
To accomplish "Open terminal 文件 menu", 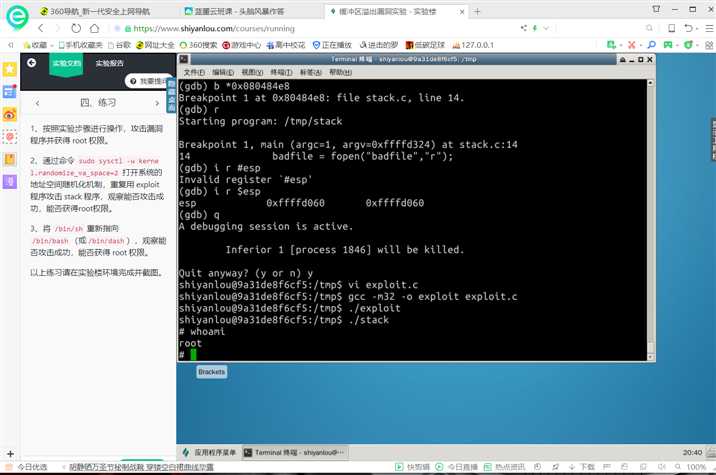I will (194, 72).
